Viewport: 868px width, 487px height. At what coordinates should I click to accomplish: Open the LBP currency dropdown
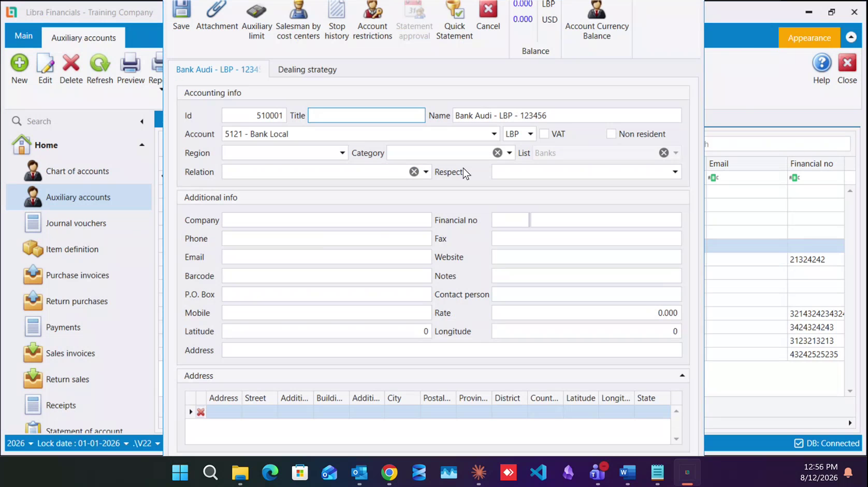(x=530, y=134)
